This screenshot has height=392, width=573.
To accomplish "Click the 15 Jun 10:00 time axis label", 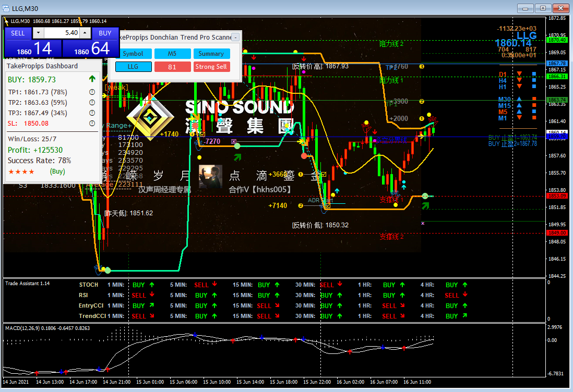I will point(217,382).
